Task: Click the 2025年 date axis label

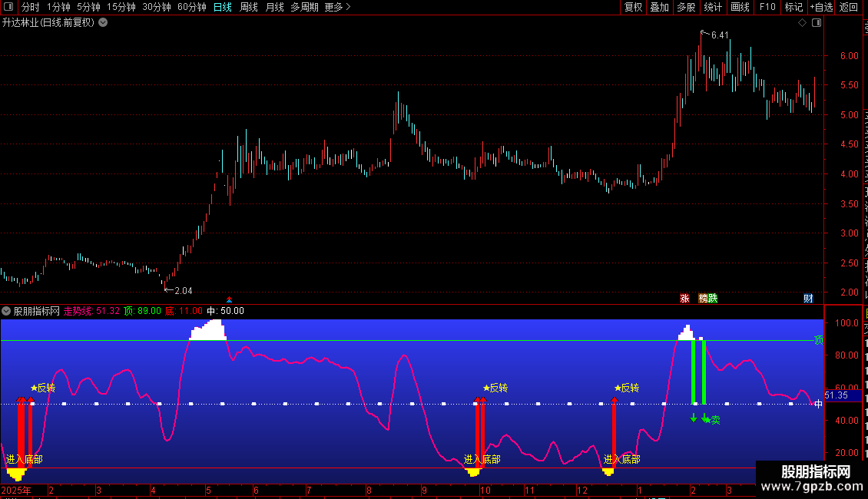Action: (x=16, y=490)
